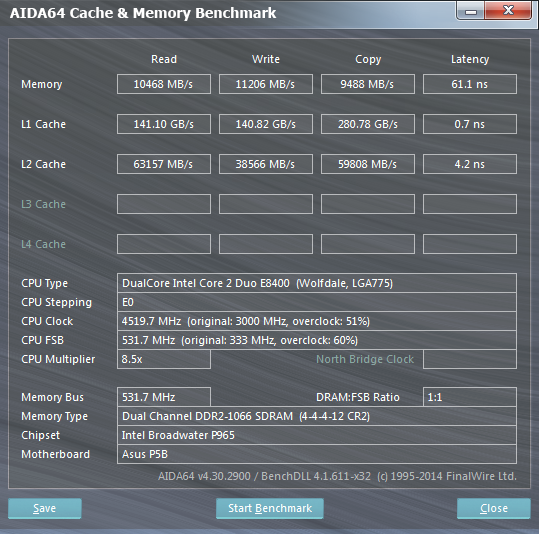
Task: Select Memory Copy value 9488 MB/s
Action: coord(367,84)
